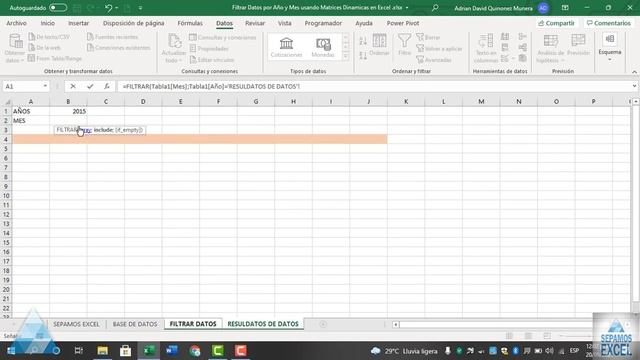This screenshot has height=360, width=640.
Task: Select the Cotizaciones data type
Action: pos(286,47)
